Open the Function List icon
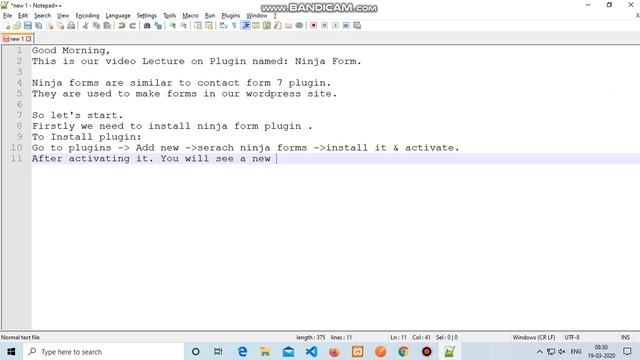Screen dimensions: 640x360 coord(278,26)
